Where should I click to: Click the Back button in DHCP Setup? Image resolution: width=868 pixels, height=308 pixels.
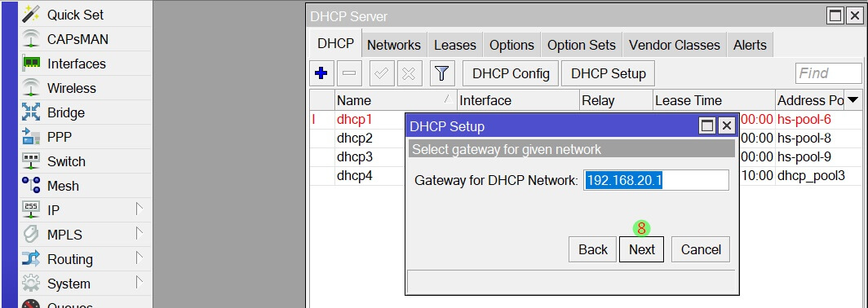(x=593, y=249)
